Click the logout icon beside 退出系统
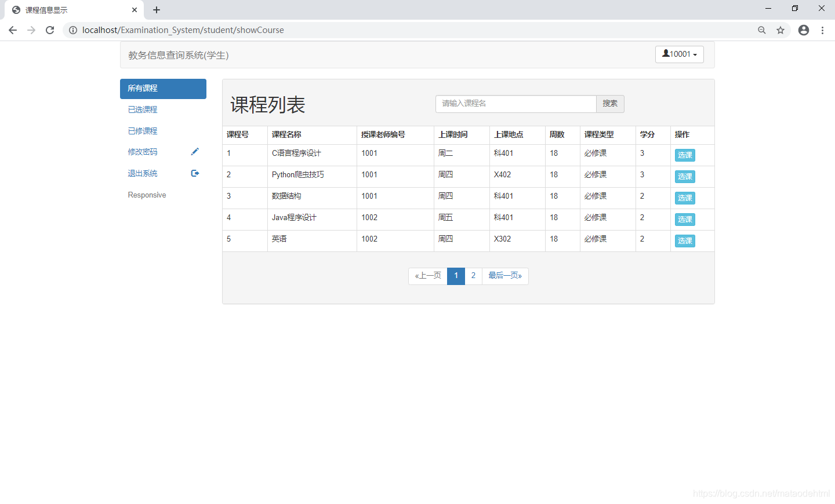Image resolution: width=835 pixels, height=504 pixels. 195,173
